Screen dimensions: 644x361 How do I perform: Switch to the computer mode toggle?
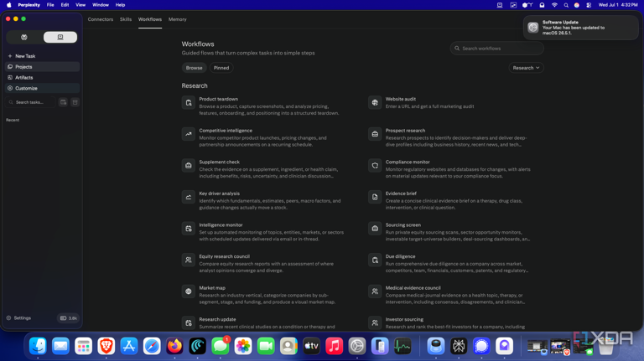[60, 38]
